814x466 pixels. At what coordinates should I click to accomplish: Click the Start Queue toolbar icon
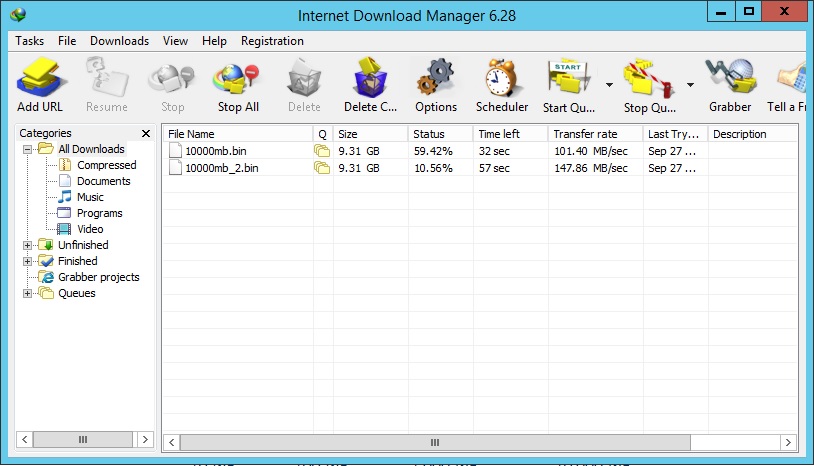tap(569, 78)
